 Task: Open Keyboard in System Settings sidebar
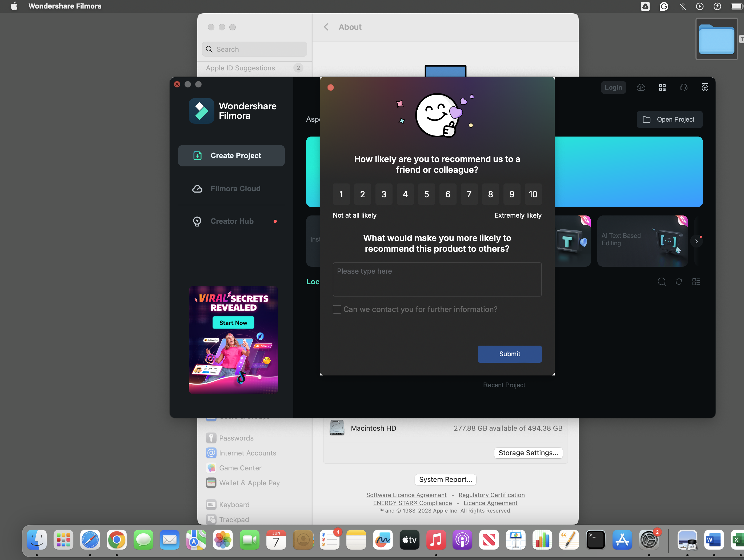(228, 505)
